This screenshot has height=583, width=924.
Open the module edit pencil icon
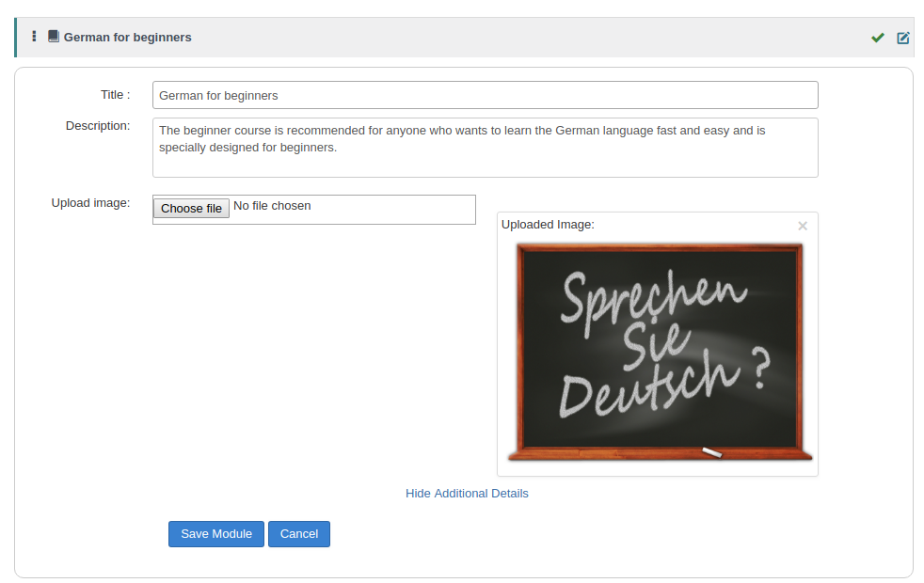click(x=903, y=38)
